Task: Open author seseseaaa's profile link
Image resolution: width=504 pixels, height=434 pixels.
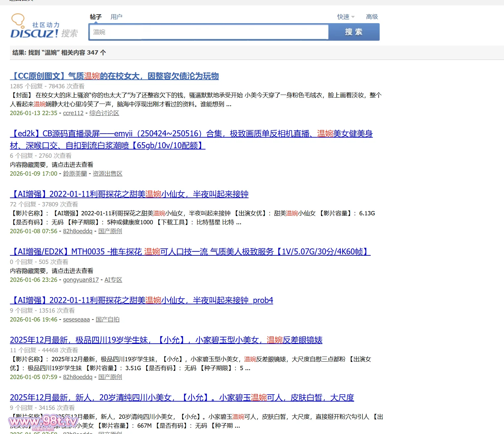Action: [76, 320]
